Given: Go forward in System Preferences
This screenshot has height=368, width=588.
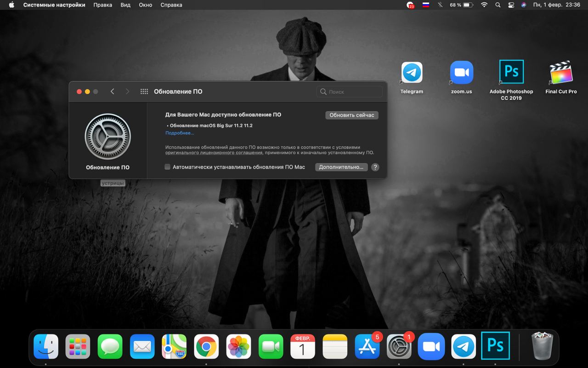Looking at the screenshot, I should pyautogui.click(x=127, y=92).
